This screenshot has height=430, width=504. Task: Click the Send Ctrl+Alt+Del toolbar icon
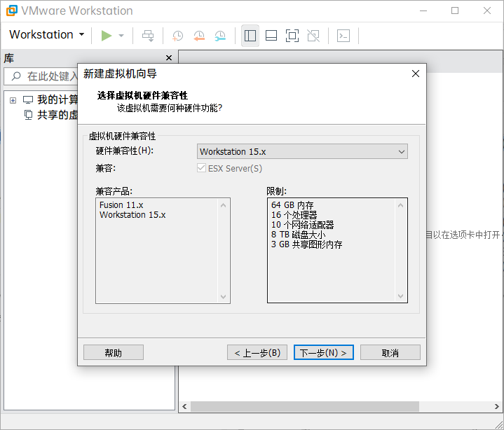tap(148, 36)
